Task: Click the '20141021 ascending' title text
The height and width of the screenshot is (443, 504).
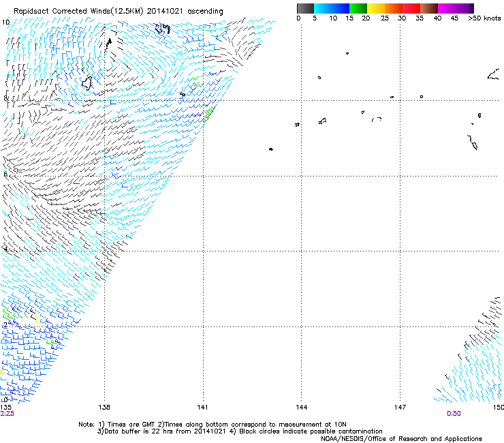Action: [185, 12]
